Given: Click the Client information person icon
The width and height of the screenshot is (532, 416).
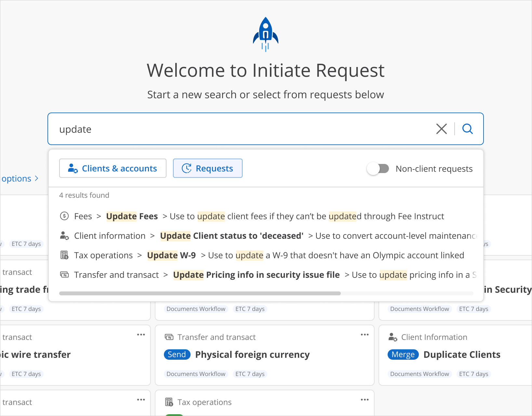Looking at the screenshot, I should pyautogui.click(x=64, y=235).
